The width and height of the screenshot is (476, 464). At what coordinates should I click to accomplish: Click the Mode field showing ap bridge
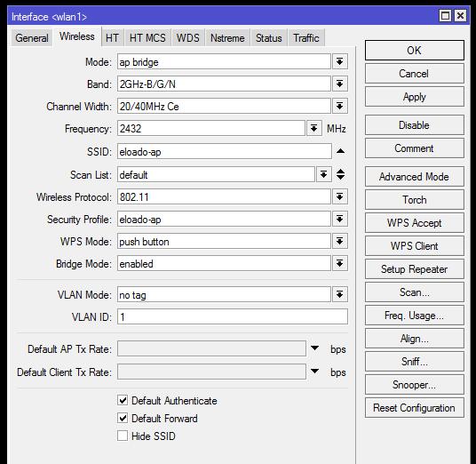[224, 61]
